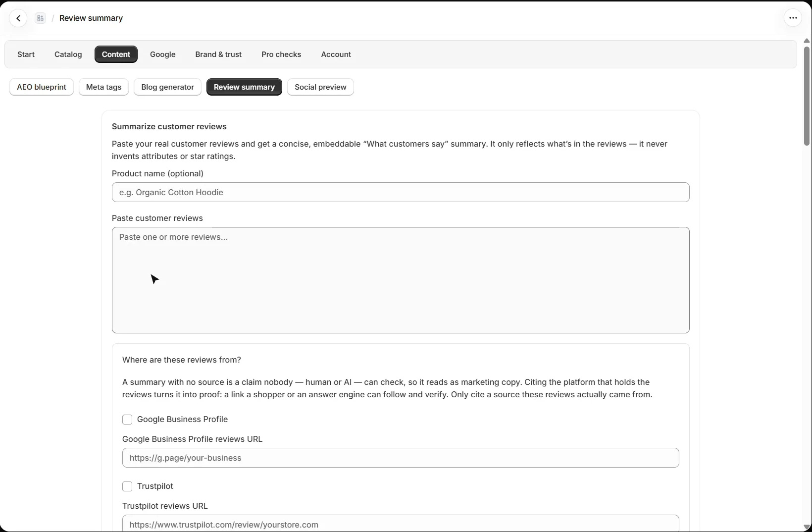Select the Content tab
812x532 pixels.
pyautogui.click(x=116, y=54)
